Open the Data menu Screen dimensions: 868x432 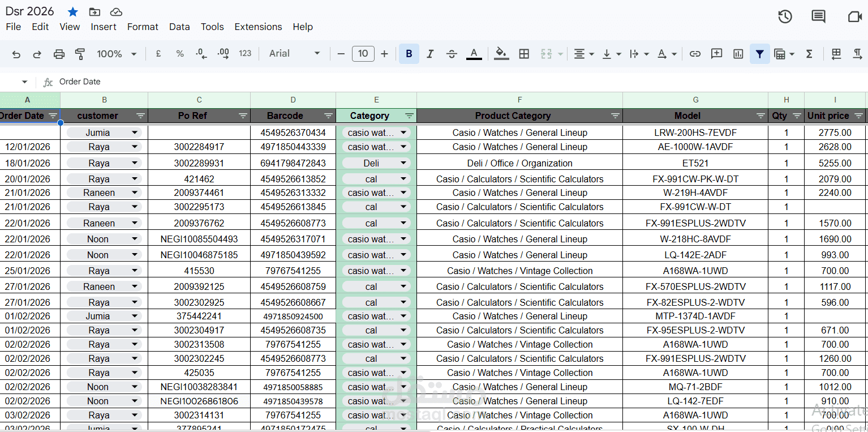[179, 27]
